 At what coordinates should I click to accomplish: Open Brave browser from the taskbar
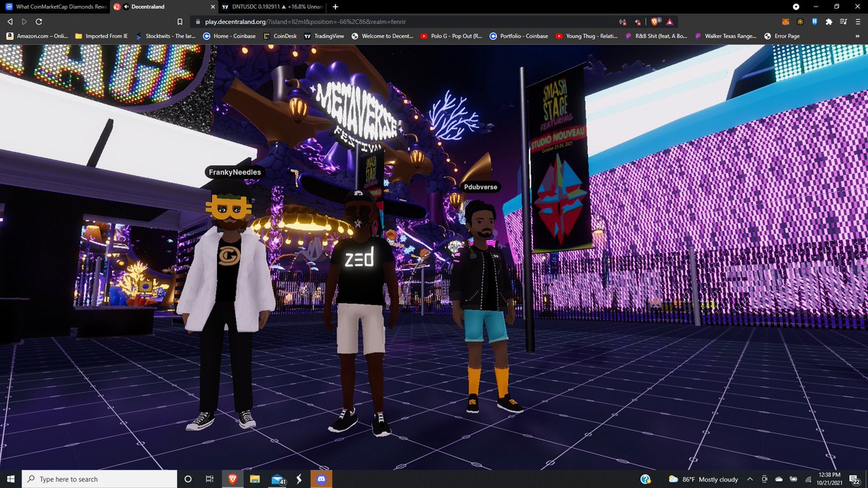232,479
